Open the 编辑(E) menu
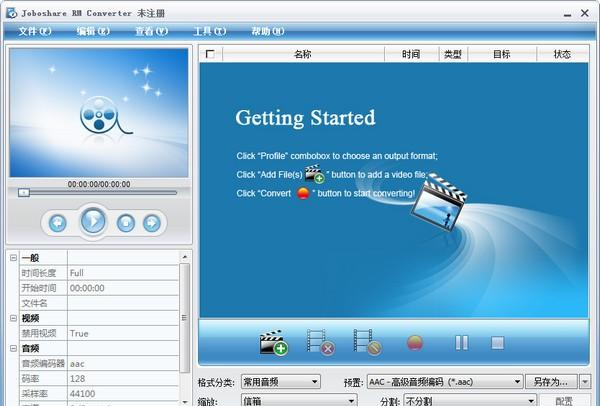The width and height of the screenshot is (600, 406). tap(93, 31)
